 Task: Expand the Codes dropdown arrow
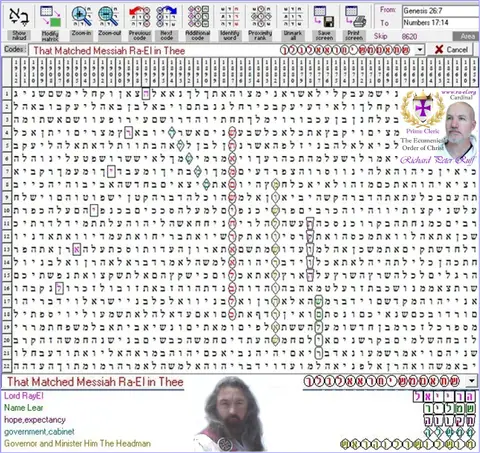[x=420, y=50]
